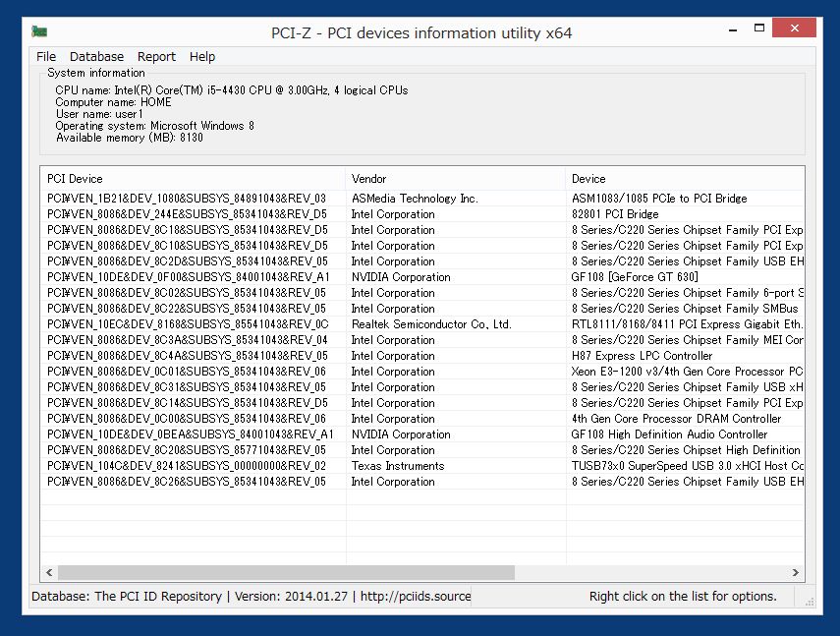
Task: Click the CPU name line in System information
Action: click(x=232, y=90)
